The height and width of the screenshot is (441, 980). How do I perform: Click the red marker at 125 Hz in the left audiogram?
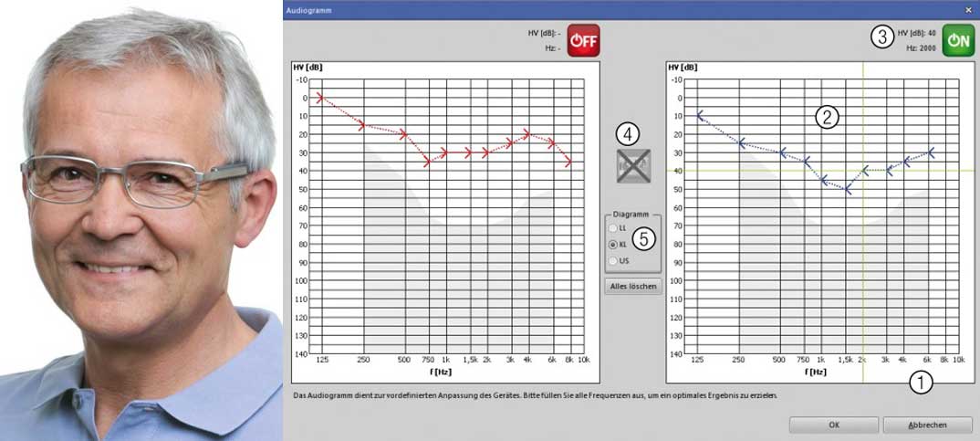[x=319, y=98]
